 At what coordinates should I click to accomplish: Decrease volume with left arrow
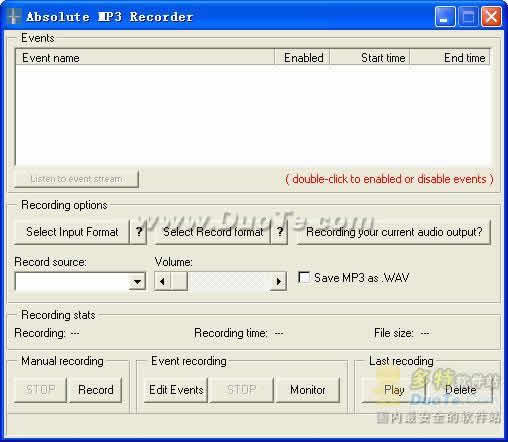[x=163, y=282]
